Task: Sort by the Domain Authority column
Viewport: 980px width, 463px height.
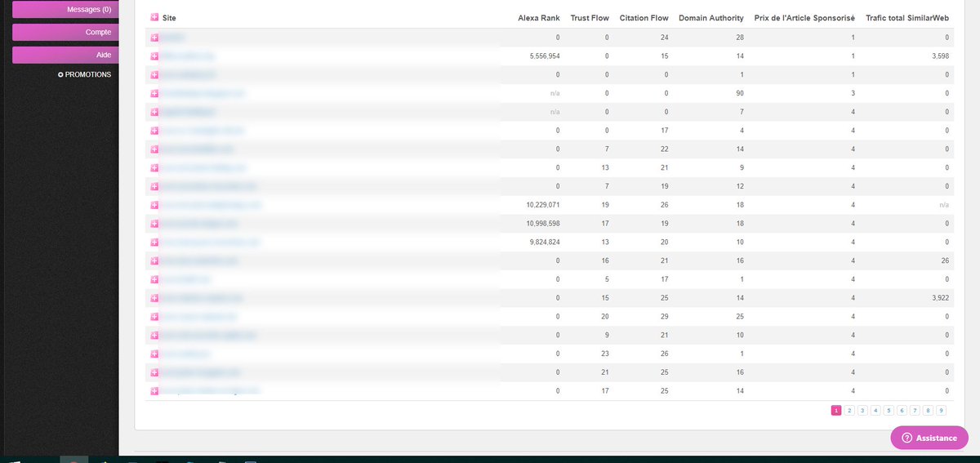Action: point(711,17)
